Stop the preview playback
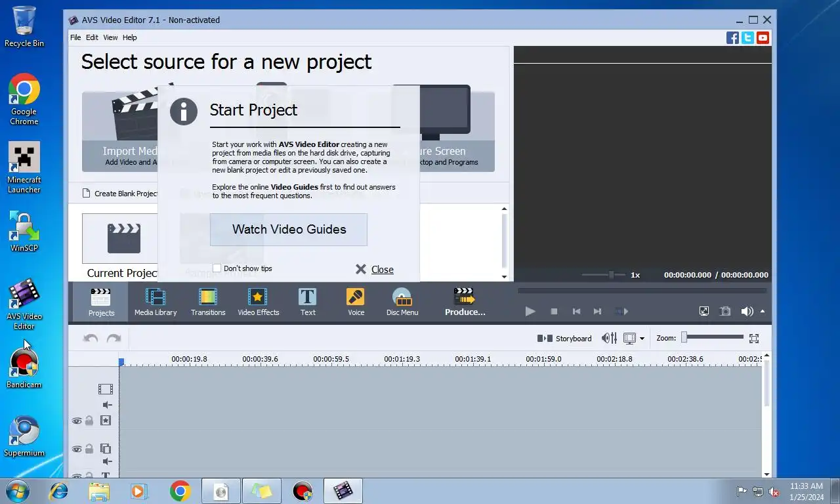 tap(554, 311)
